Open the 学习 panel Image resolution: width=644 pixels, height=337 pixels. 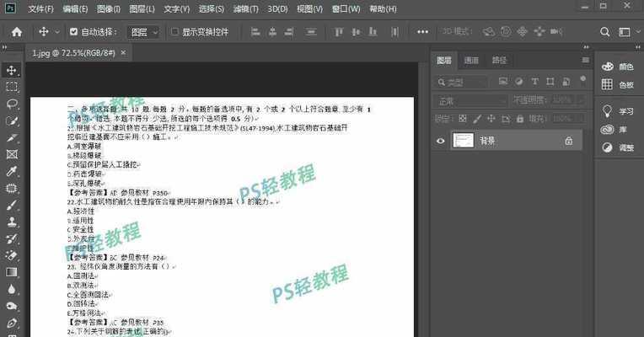click(618, 111)
